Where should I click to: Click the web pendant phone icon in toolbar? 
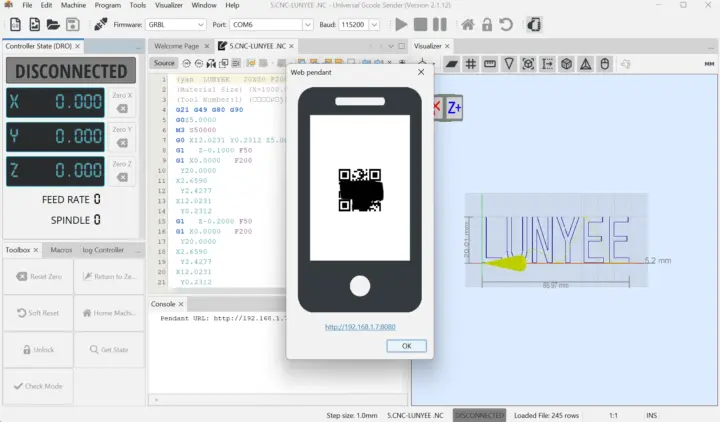click(x=534, y=24)
